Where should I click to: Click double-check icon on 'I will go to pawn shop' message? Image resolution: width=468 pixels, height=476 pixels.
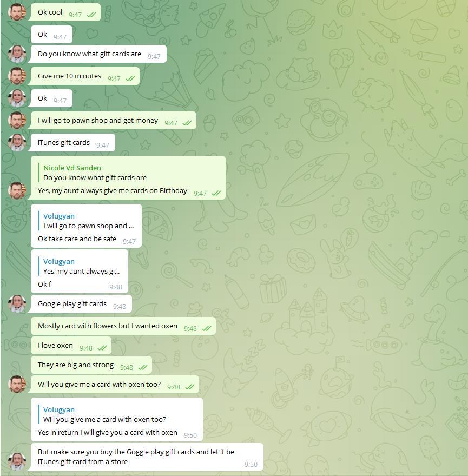[x=187, y=123]
